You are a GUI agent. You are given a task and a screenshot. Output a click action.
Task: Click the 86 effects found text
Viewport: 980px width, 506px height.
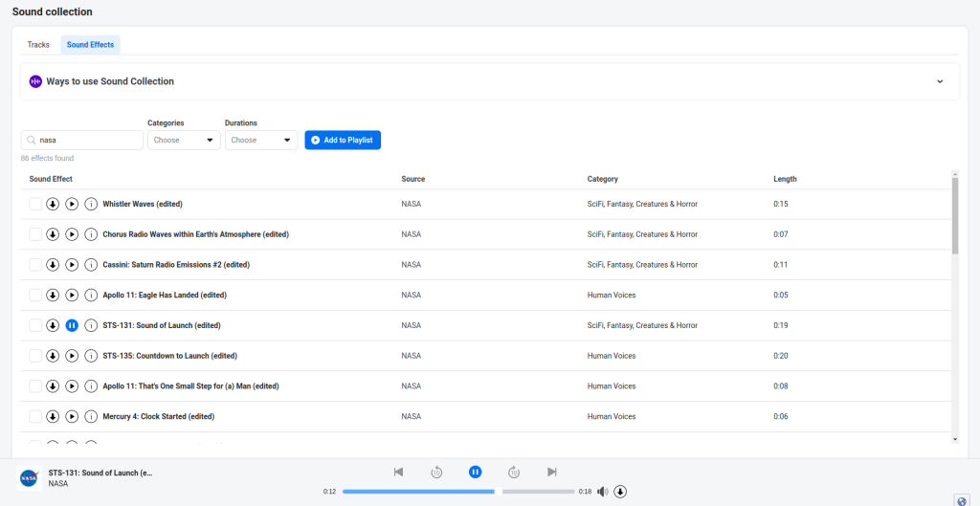(x=47, y=158)
